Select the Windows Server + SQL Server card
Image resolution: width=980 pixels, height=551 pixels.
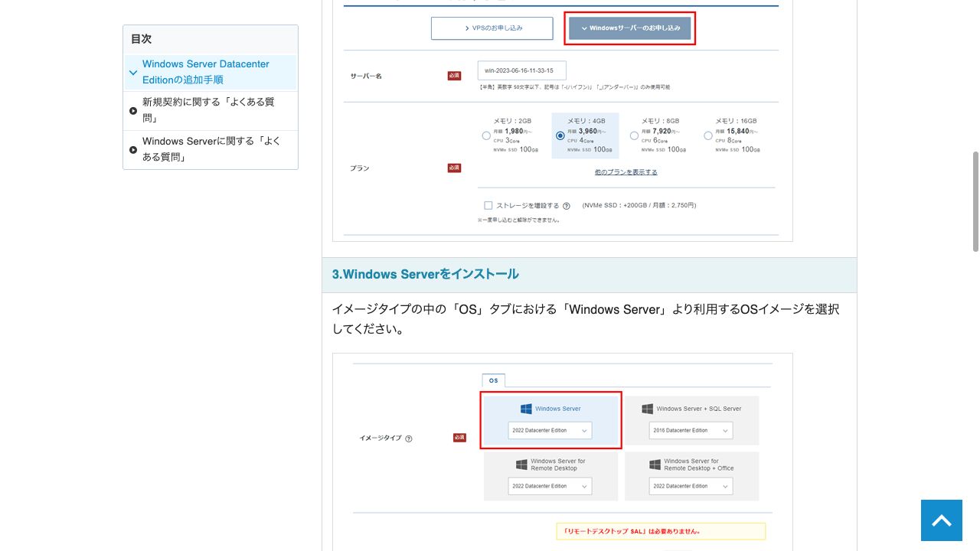[691, 420]
